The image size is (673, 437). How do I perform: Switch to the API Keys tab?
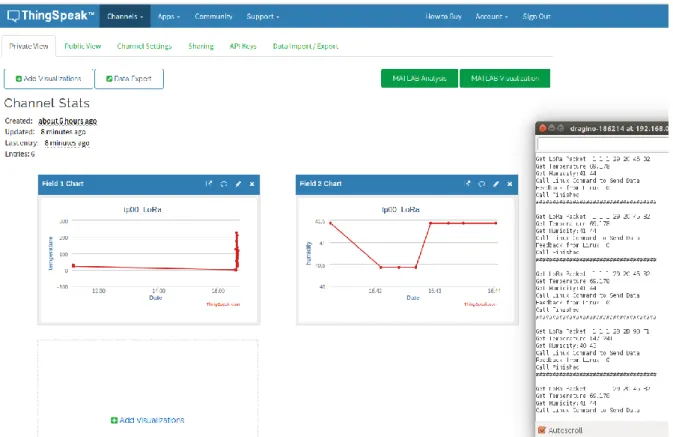coord(243,46)
